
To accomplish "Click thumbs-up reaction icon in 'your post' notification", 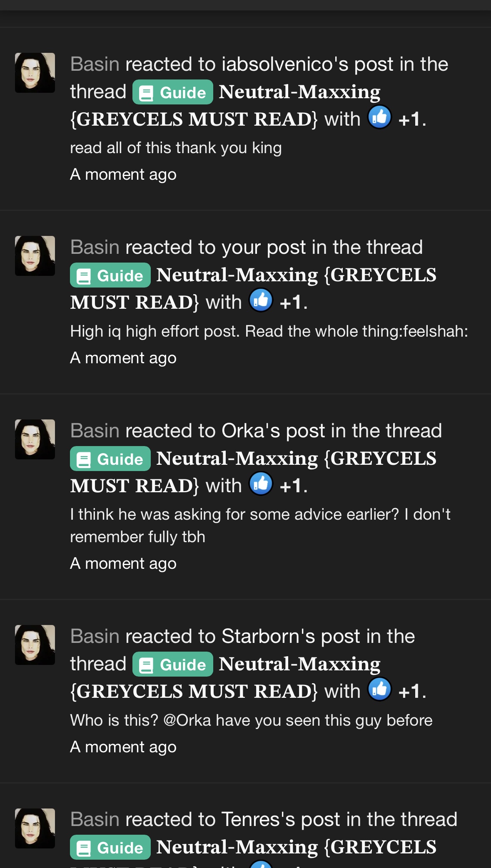I will point(261,301).
